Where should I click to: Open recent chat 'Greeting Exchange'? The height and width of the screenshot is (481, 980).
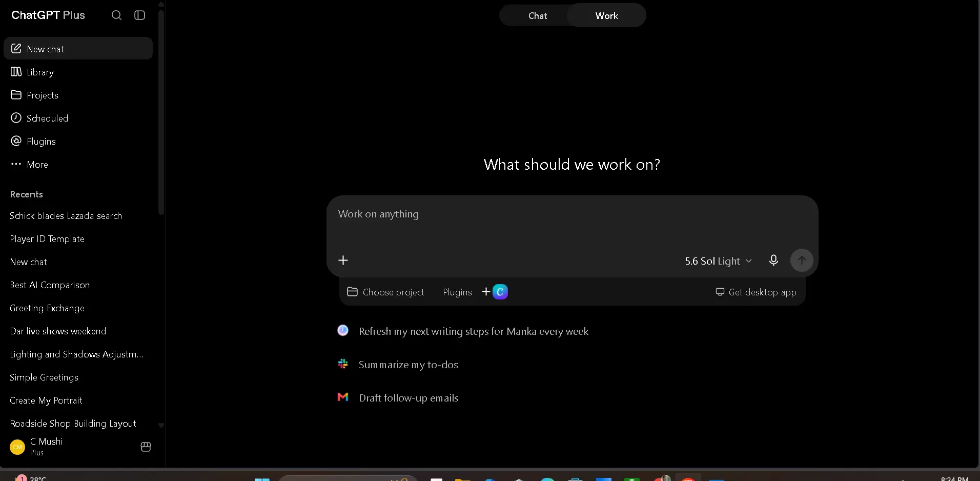78,308
